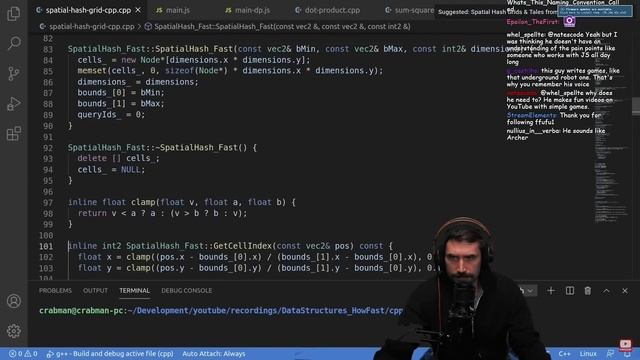The image size is (640, 360).
Task: Create a new terminal with plus icon
Action: click(x=551, y=291)
